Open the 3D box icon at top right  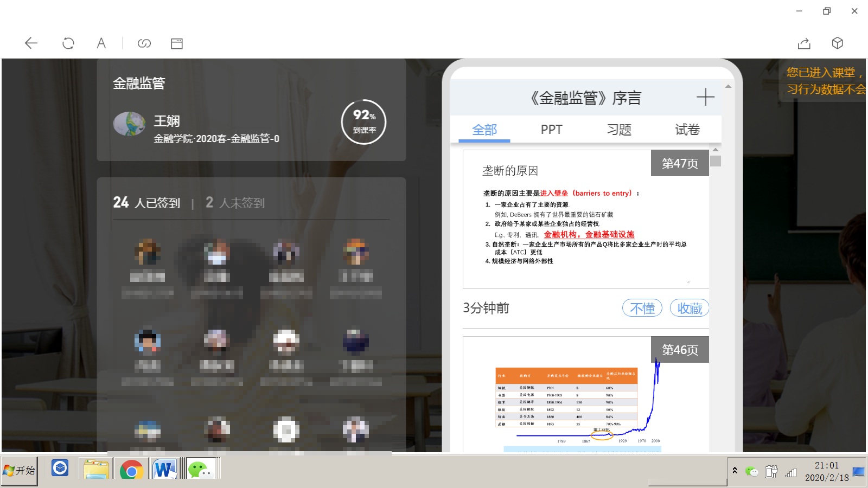pos(838,43)
